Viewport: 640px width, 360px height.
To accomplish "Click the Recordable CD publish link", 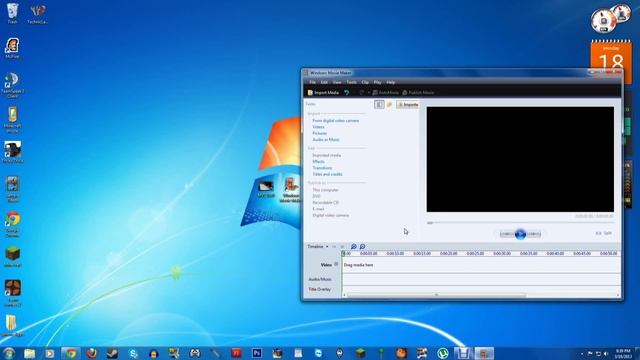I will [x=325, y=202].
